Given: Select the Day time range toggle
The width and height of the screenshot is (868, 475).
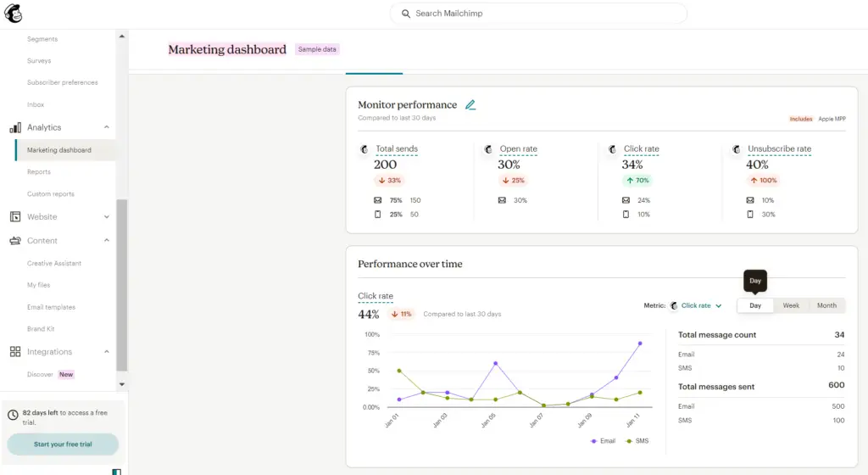Looking at the screenshot, I should coord(755,305).
